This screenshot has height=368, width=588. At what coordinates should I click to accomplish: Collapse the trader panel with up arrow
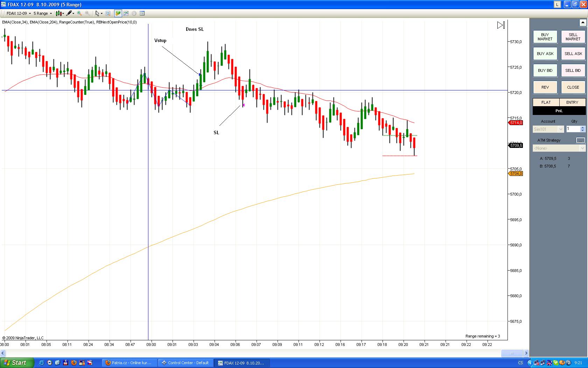pyautogui.click(x=583, y=23)
